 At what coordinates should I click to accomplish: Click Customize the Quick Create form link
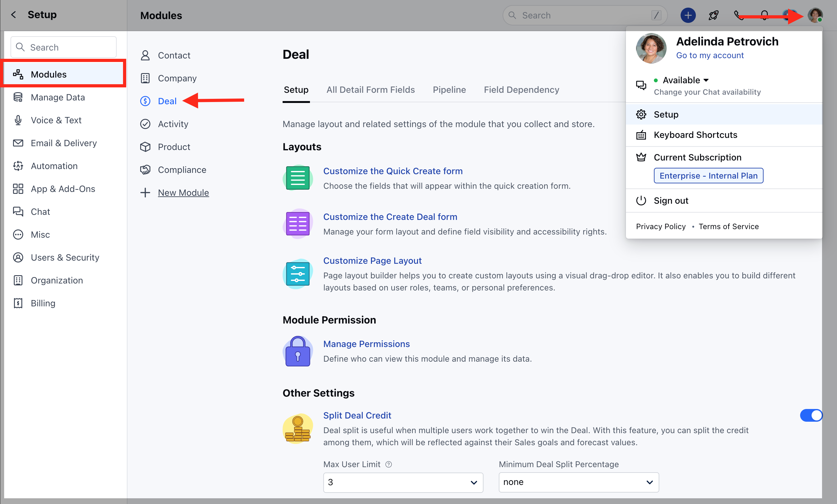click(x=393, y=171)
